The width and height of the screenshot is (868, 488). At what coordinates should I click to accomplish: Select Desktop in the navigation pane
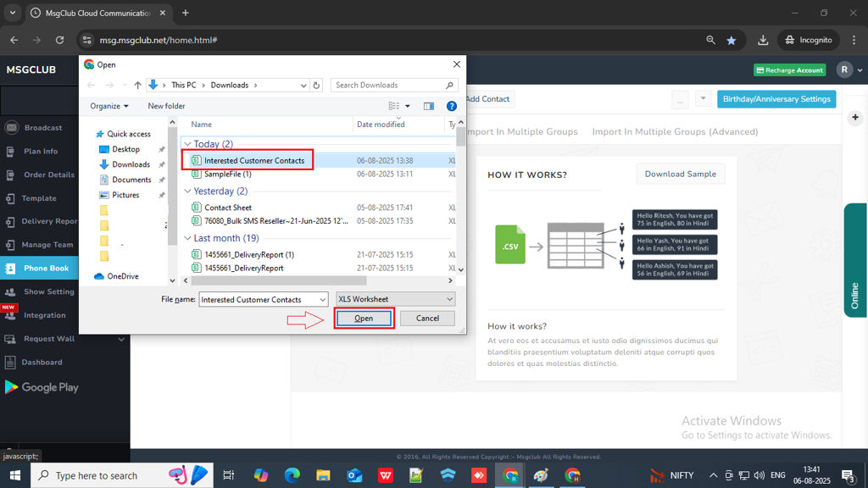[x=125, y=149]
